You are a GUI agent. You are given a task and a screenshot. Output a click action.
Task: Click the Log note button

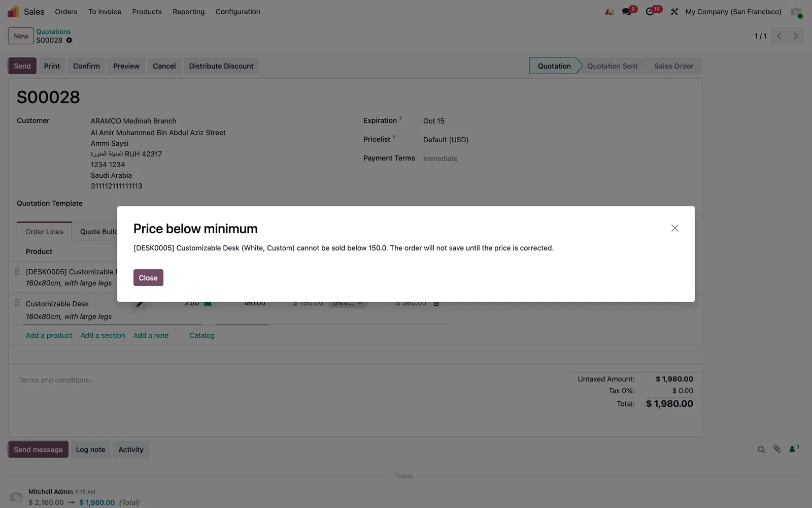coord(90,450)
